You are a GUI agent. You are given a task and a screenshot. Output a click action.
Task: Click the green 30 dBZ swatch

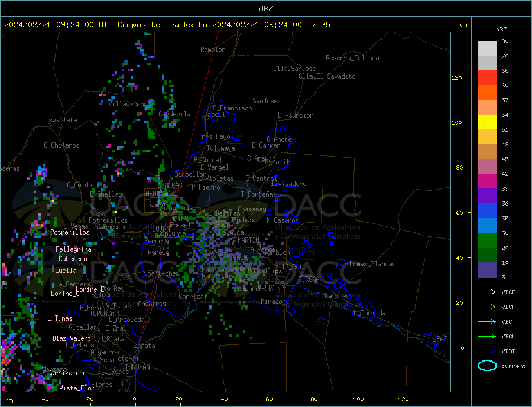tap(487, 240)
